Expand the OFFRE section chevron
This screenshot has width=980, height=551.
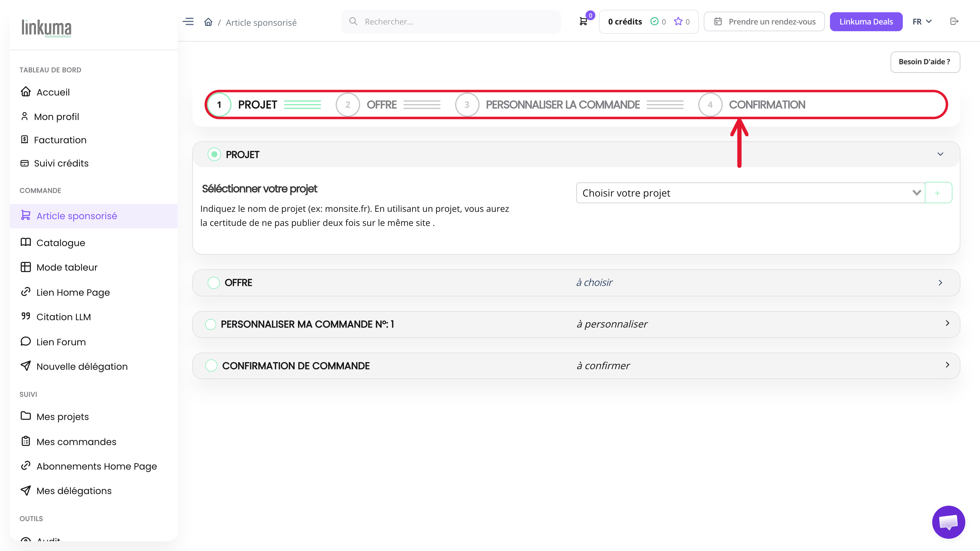(940, 283)
